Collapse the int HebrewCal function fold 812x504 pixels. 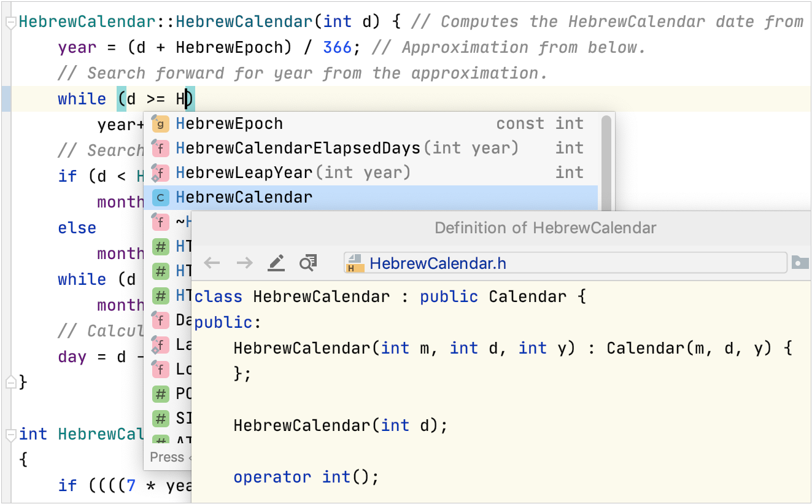pyautogui.click(x=10, y=435)
